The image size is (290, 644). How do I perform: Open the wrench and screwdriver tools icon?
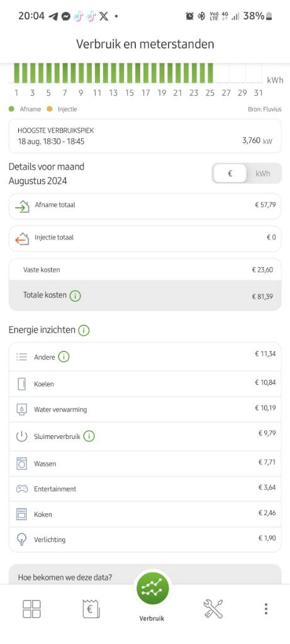coord(213,609)
